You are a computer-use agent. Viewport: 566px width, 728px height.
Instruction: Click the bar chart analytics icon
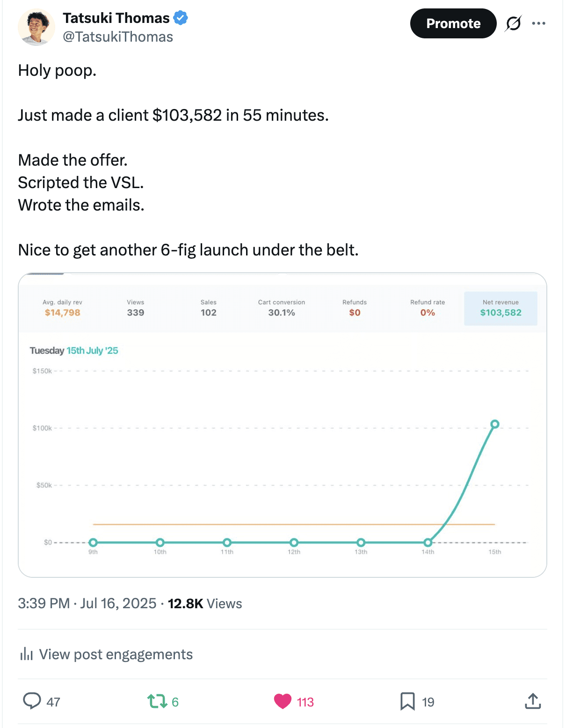(26, 654)
